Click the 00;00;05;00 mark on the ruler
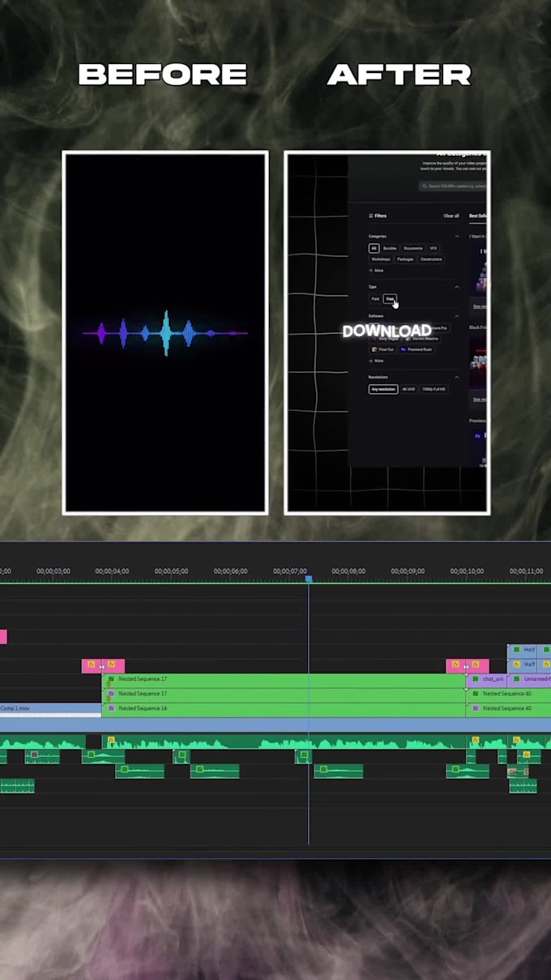This screenshot has width=551, height=980. coord(171,571)
